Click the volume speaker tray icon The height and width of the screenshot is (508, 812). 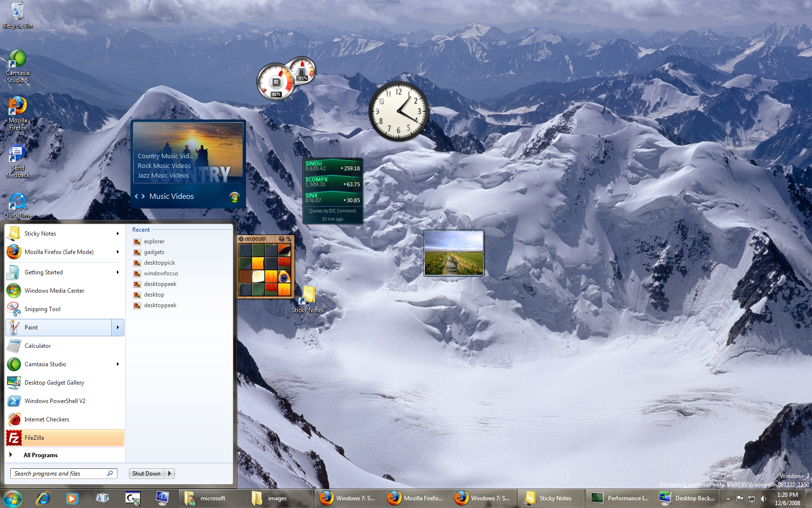pos(764,498)
